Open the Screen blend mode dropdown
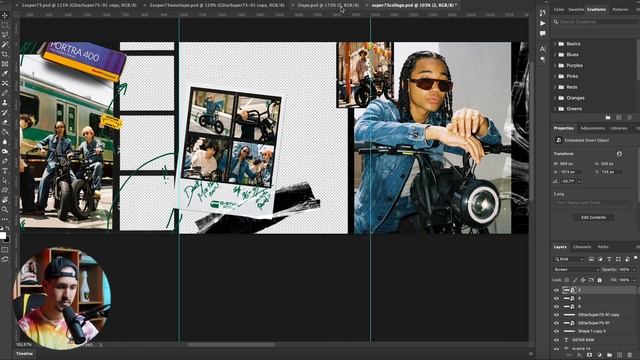The width and height of the screenshot is (640, 360). pos(576,269)
